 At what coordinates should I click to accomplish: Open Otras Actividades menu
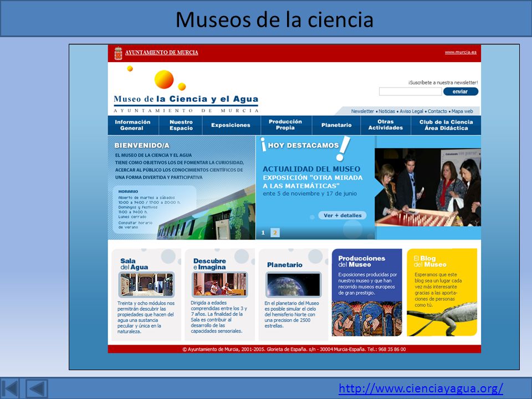(386, 125)
